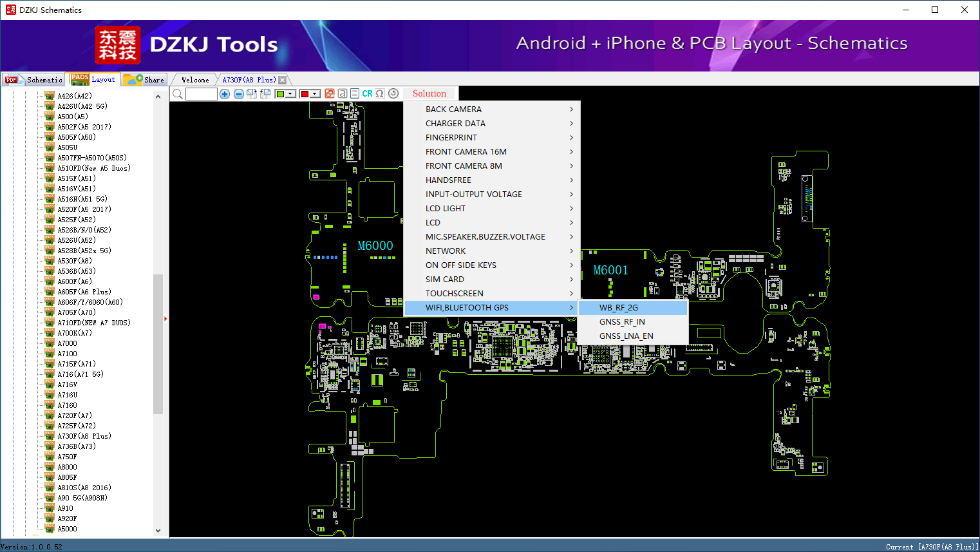This screenshot has height=552, width=980.
Task: Click the blue component outline icon
Action: coord(355,93)
